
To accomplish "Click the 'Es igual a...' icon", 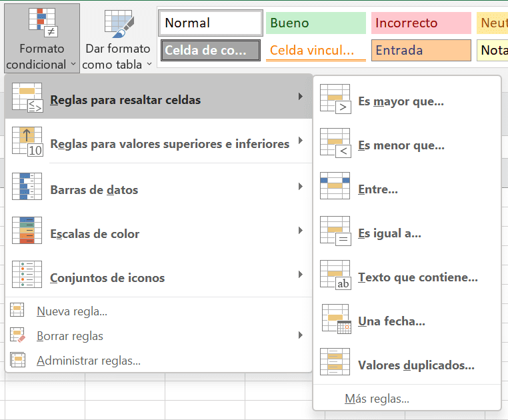I will 335,233.
